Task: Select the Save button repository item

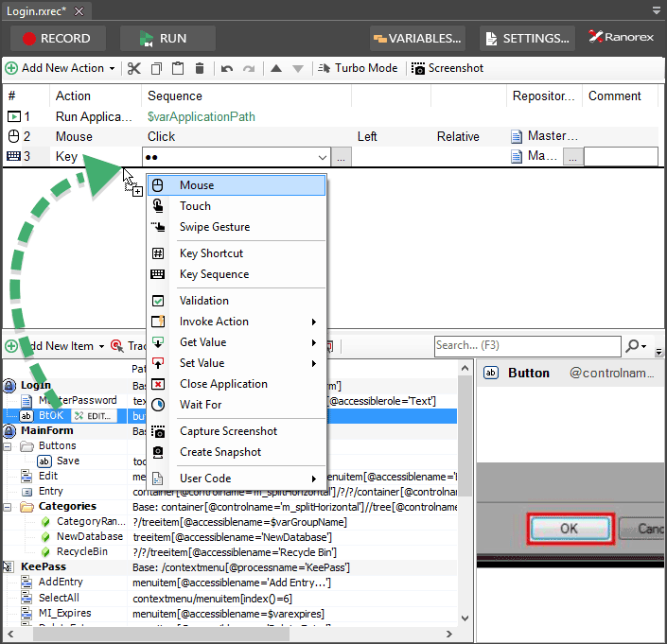Action: point(68,461)
